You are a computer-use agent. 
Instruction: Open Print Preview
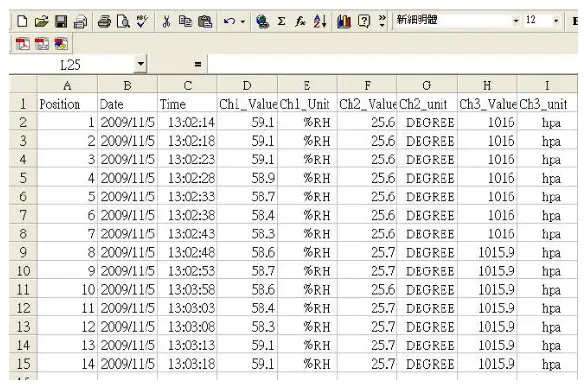click(123, 22)
